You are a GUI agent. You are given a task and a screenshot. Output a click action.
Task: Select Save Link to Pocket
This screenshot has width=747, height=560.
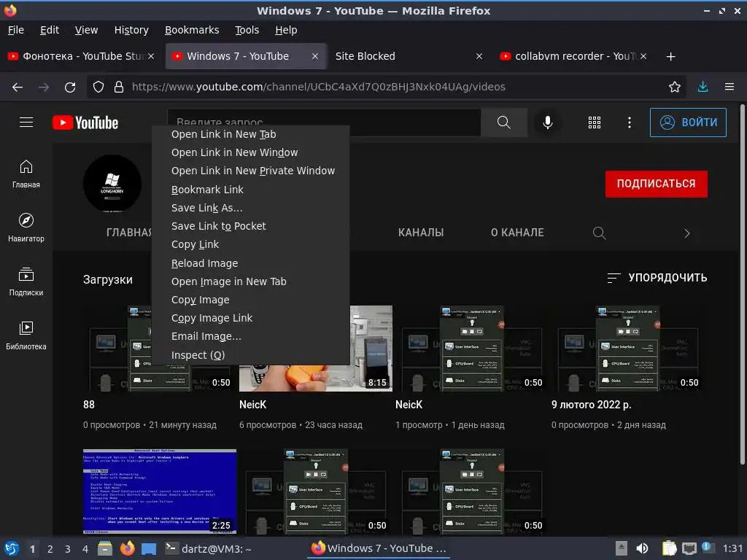pyautogui.click(x=251, y=226)
